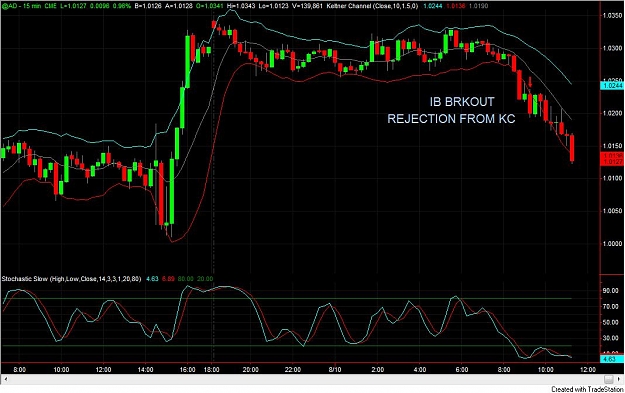Click the 70.00 stochastic axis label
The height and width of the screenshot is (393, 625).
click(x=610, y=307)
